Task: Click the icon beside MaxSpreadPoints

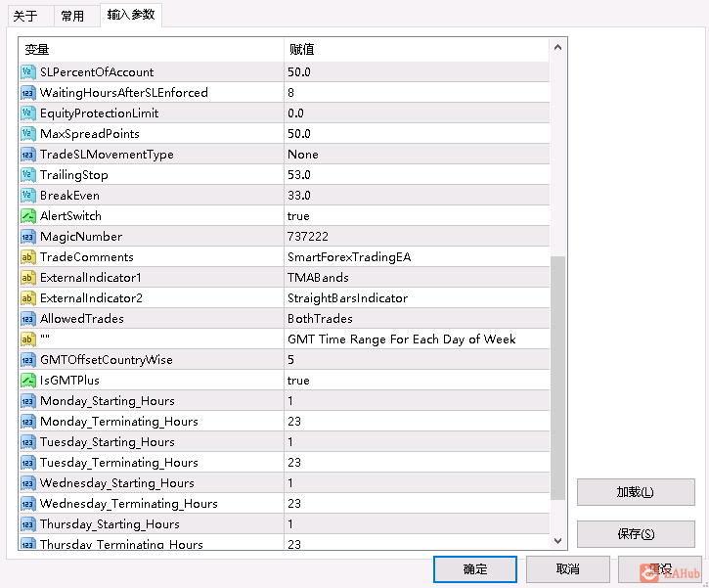Action: pyautogui.click(x=28, y=134)
